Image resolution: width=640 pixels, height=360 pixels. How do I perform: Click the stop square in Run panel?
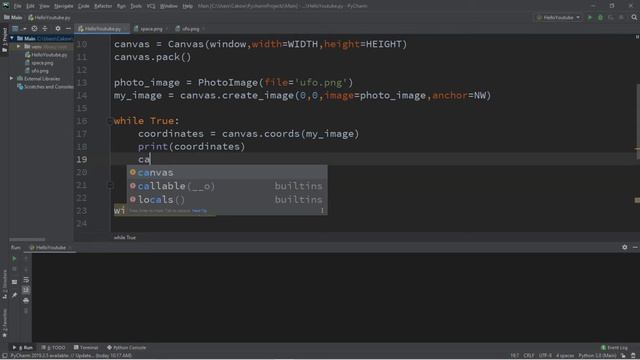click(14, 269)
